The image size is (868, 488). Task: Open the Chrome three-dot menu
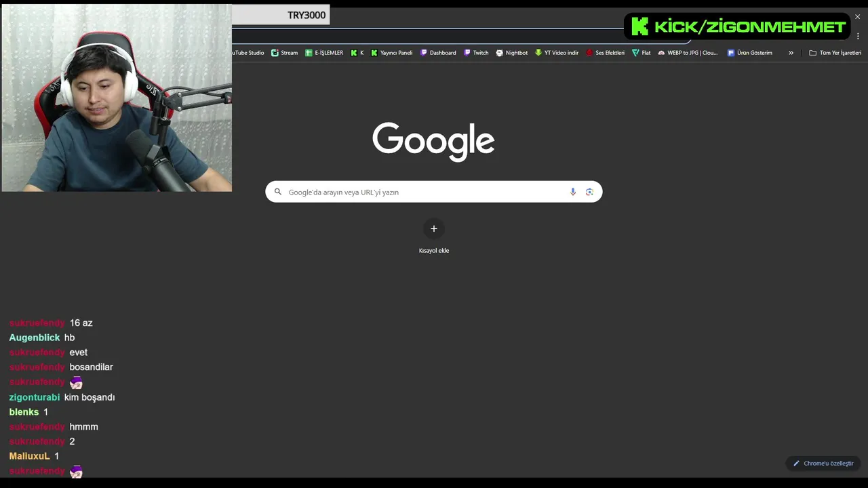tap(858, 37)
